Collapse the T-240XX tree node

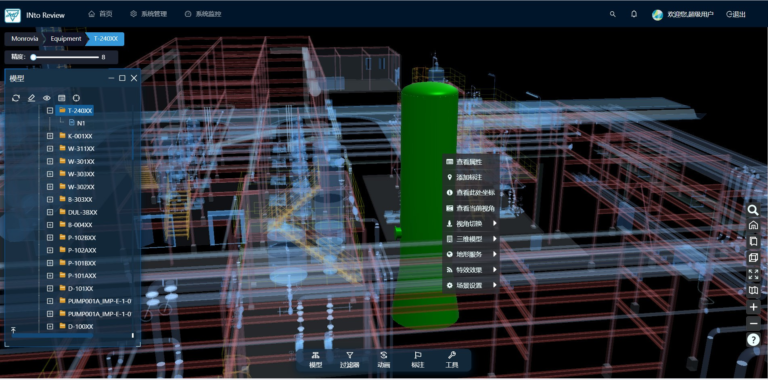(50, 111)
